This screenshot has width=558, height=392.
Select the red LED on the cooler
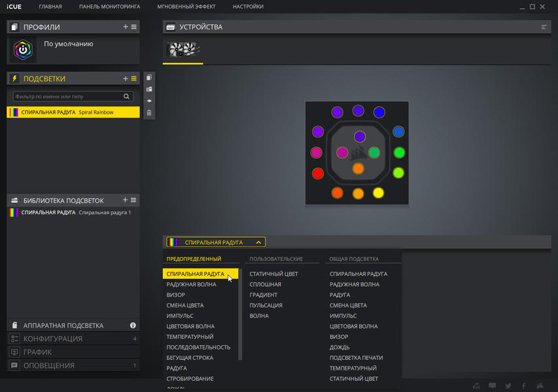coord(318,173)
